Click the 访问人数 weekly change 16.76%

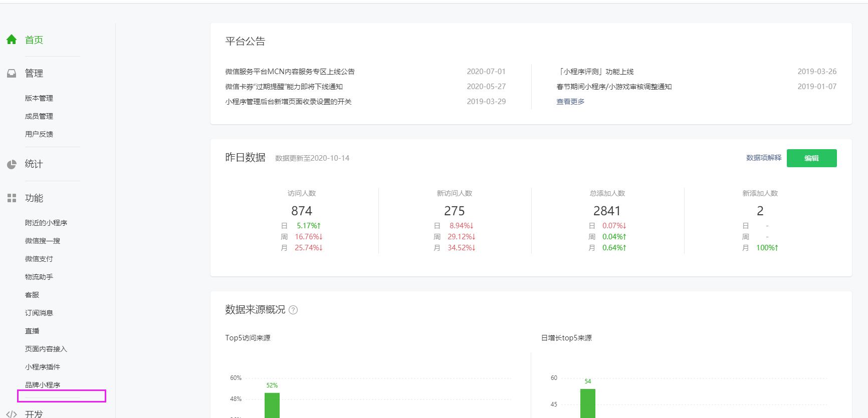(x=309, y=237)
